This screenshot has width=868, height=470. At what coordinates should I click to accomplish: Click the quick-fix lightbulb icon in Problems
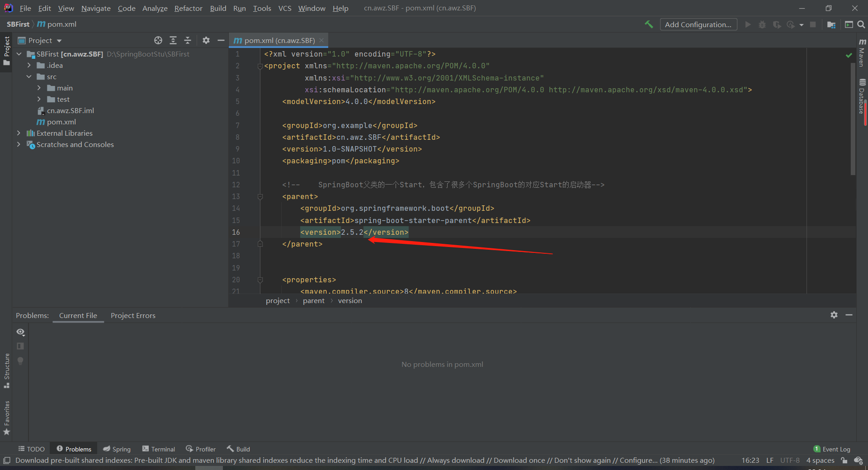(20, 361)
